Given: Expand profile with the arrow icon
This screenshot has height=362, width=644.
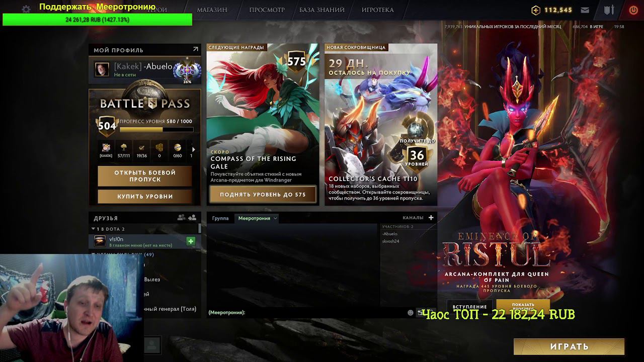Looking at the screenshot, I should (x=195, y=49).
